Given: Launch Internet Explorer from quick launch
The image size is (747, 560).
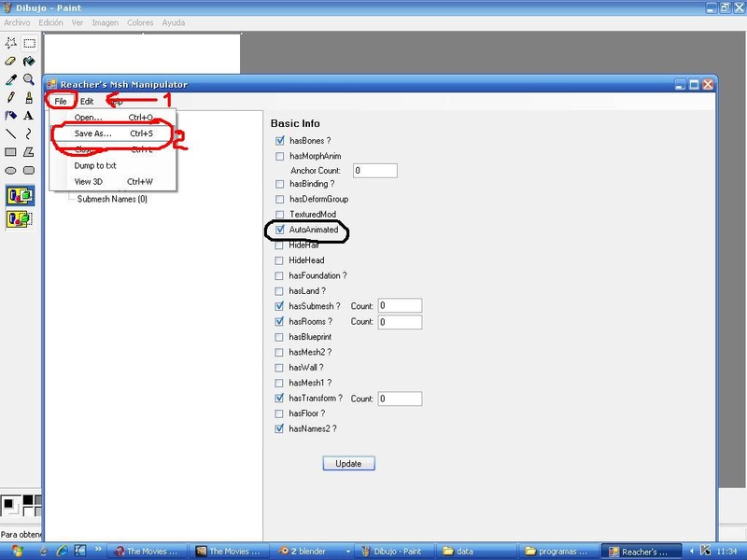Looking at the screenshot, I should (x=62, y=551).
